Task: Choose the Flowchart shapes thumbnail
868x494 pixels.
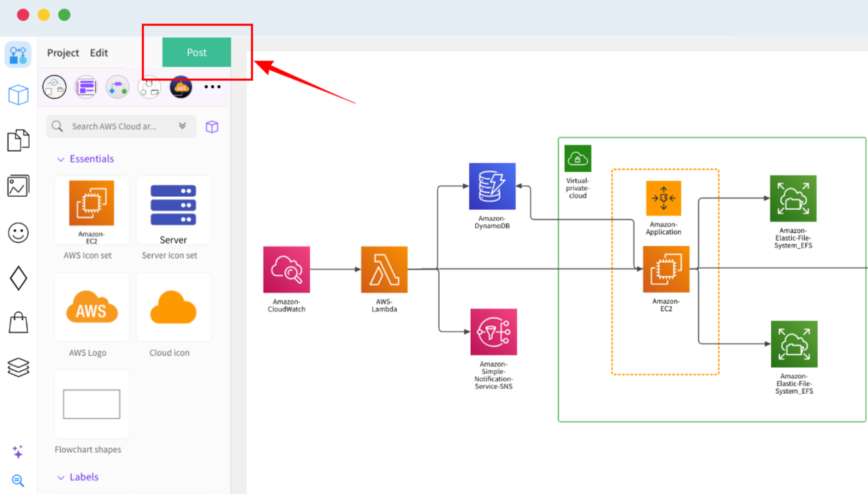Action: (92, 405)
